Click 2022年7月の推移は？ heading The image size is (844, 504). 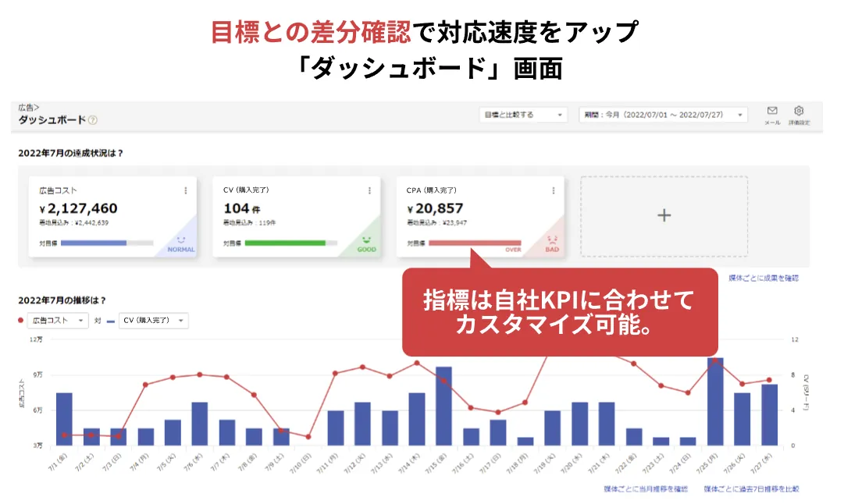tap(62, 300)
